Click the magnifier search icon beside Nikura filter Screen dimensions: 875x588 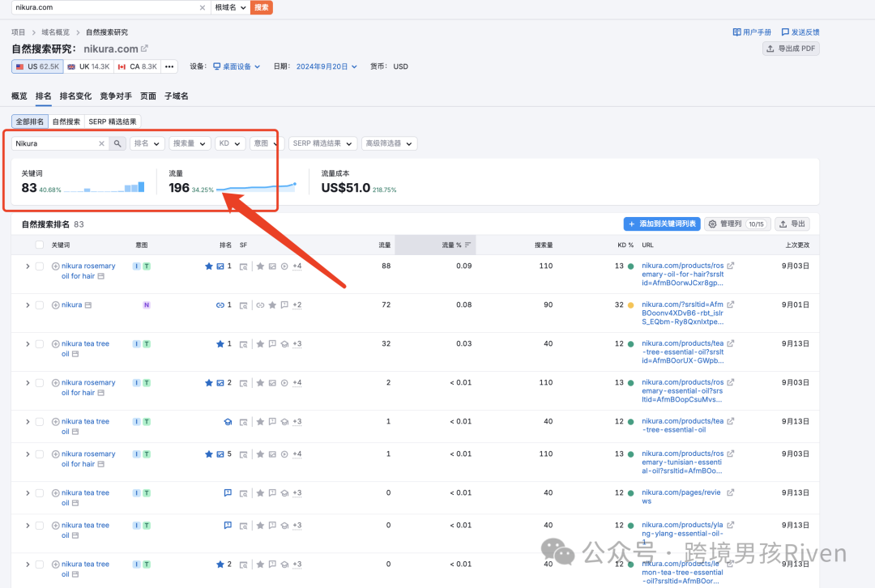click(117, 143)
